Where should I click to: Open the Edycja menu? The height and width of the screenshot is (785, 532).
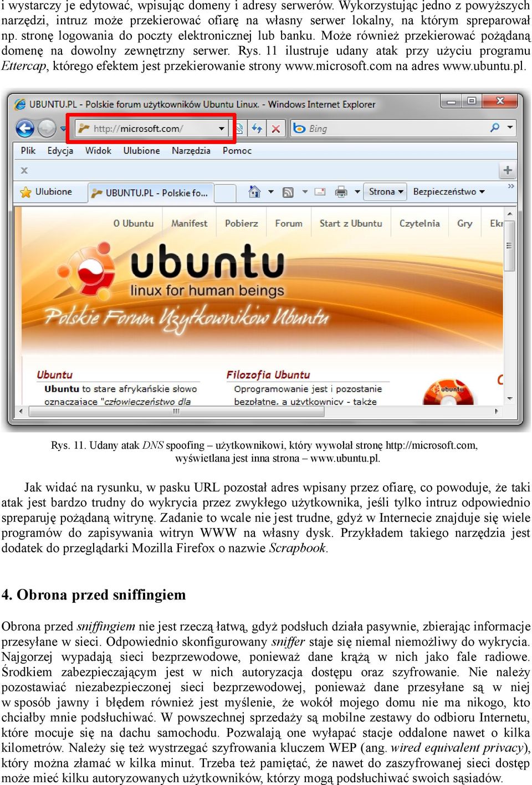pyautogui.click(x=60, y=151)
